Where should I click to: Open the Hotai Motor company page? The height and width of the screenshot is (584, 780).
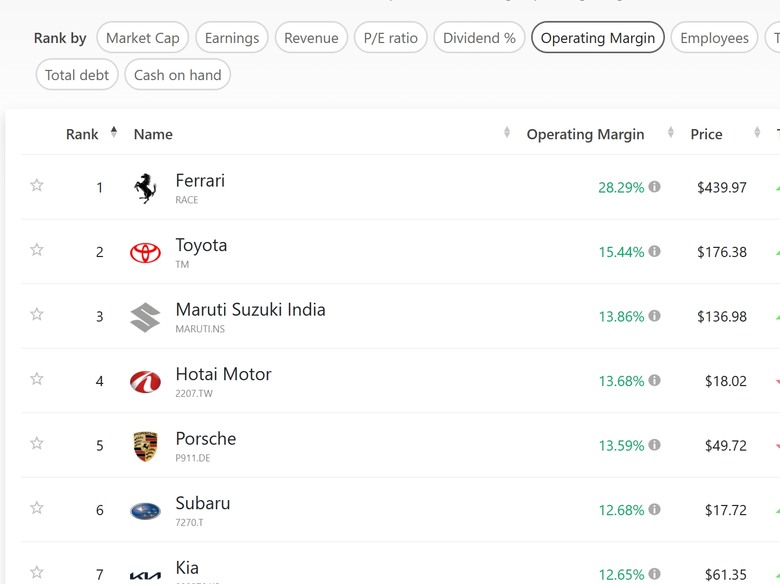[223, 375]
